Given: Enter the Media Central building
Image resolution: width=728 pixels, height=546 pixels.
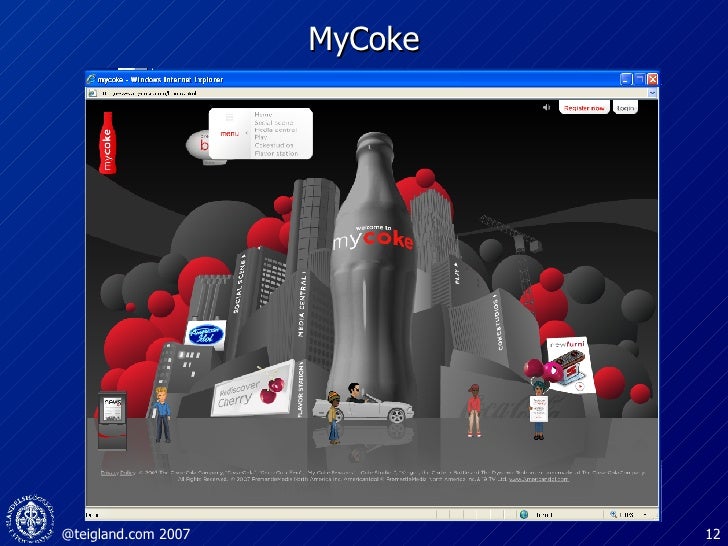Looking at the screenshot, I should [x=302, y=306].
